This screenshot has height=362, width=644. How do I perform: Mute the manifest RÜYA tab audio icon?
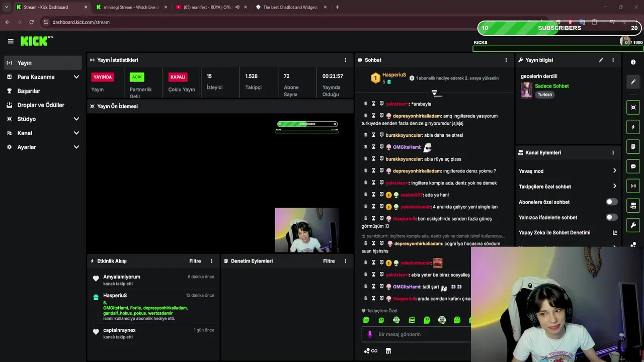(x=237, y=7)
